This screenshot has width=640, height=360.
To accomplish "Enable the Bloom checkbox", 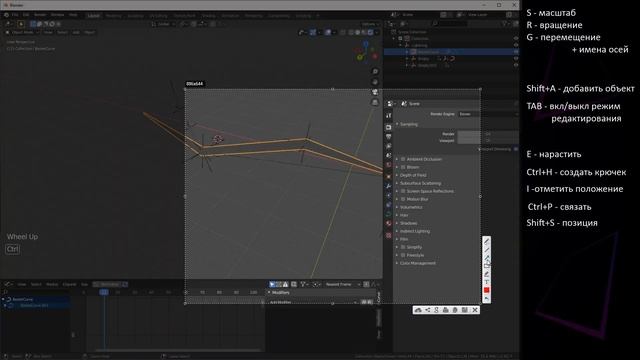I will click(403, 167).
